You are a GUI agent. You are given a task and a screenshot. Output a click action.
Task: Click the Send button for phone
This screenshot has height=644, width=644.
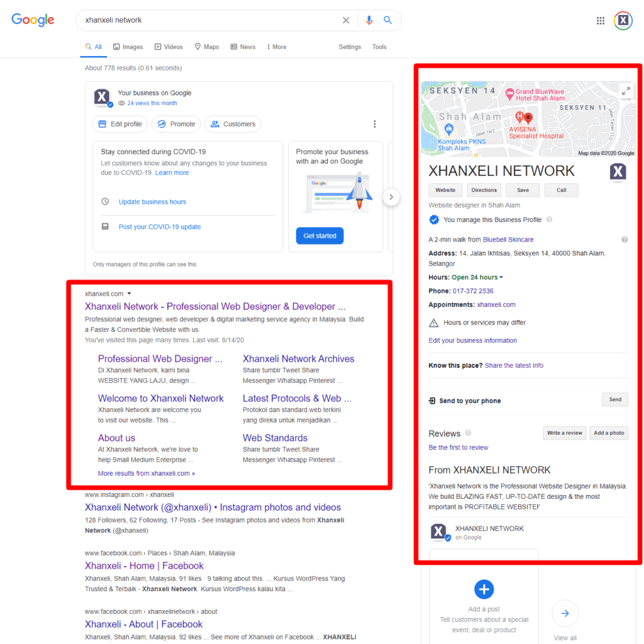615,399
